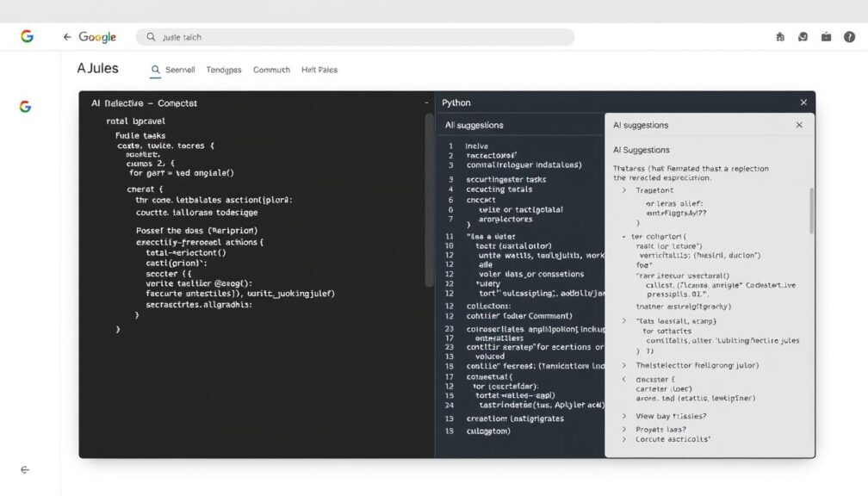Click the back arrow beside the Google logo
868x496 pixels.
(66, 36)
